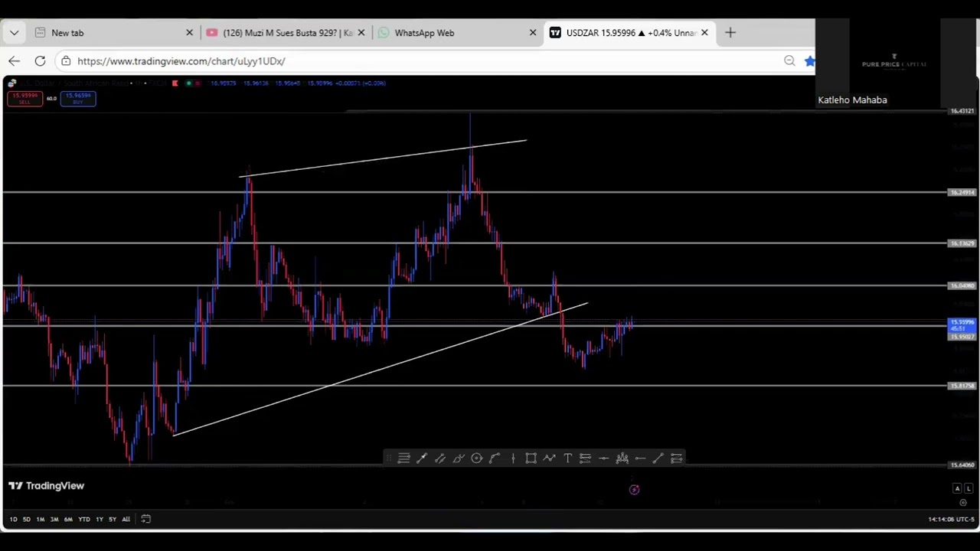Screen dimensions: 980x551
Task: Toggle log scale L button
Action: (969, 488)
